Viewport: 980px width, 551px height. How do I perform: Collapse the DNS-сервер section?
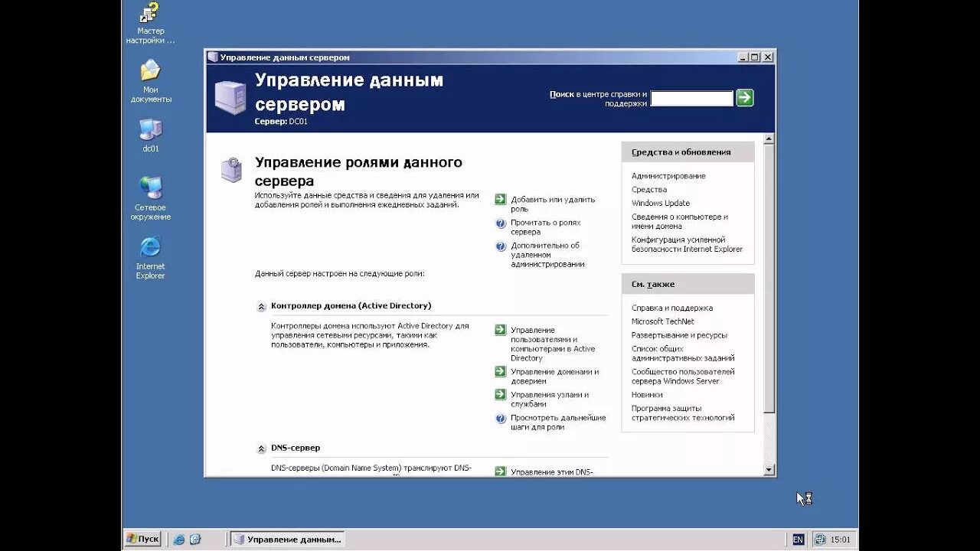261,448
